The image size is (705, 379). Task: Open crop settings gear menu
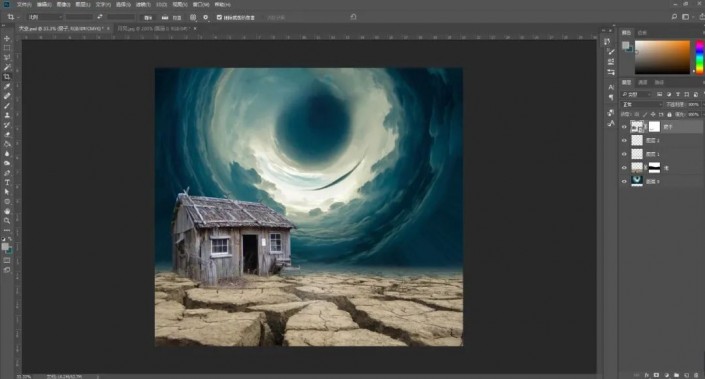(x=205, y=17)
